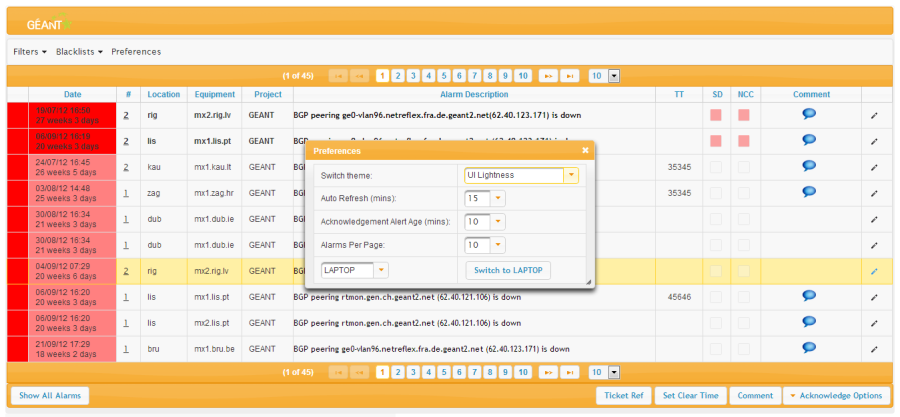Toggle NCC checkbox for 06/09/12 16:19 alarm
900x417 pixels.
(x=744, y=141)
